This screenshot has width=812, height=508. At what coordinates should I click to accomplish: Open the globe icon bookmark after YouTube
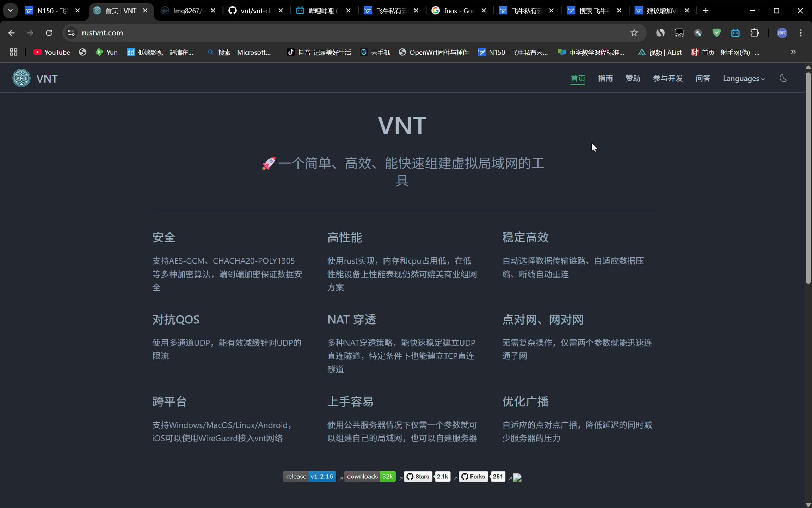click(x=83, y=52)
